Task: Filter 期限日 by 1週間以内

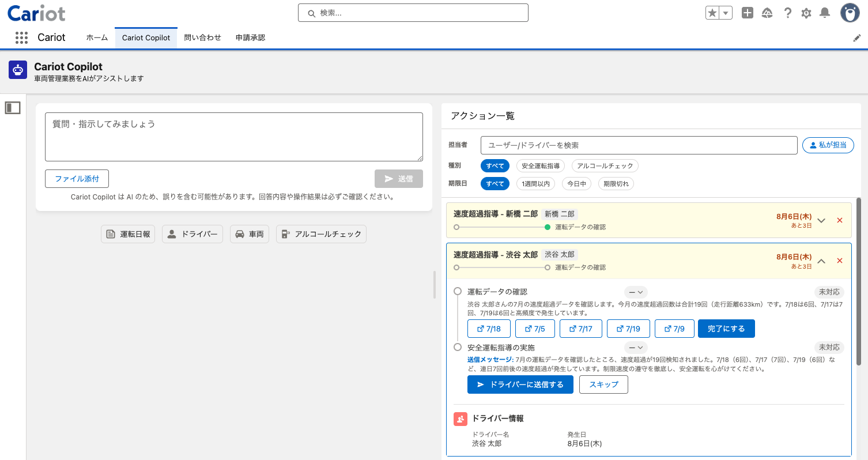Action: (535, 184)
